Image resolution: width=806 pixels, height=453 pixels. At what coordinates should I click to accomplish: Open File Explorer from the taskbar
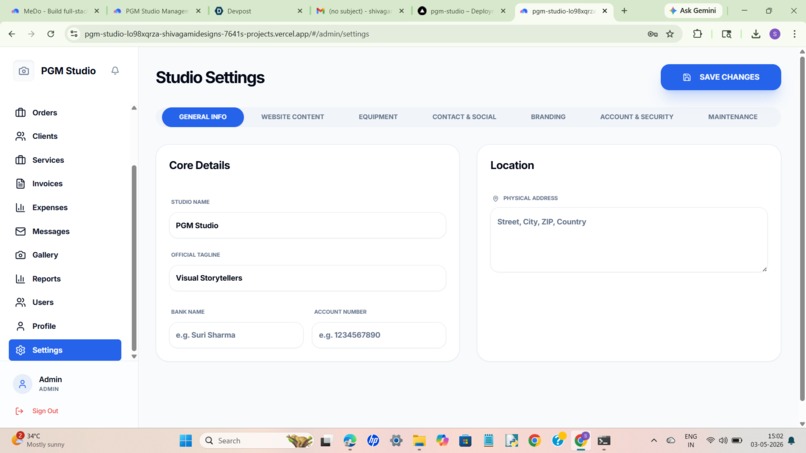[419, 441]
